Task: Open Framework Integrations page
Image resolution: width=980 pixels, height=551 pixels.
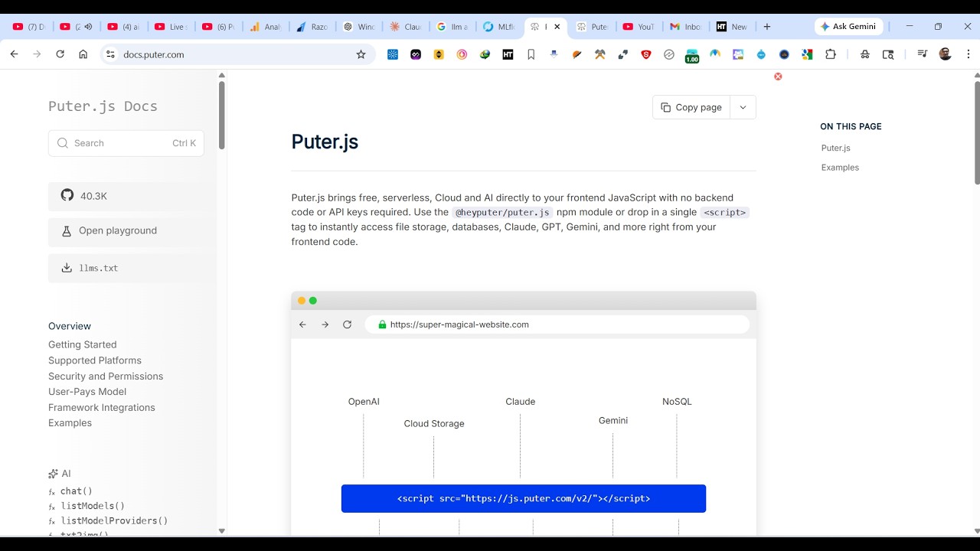Action: [102, 407]
